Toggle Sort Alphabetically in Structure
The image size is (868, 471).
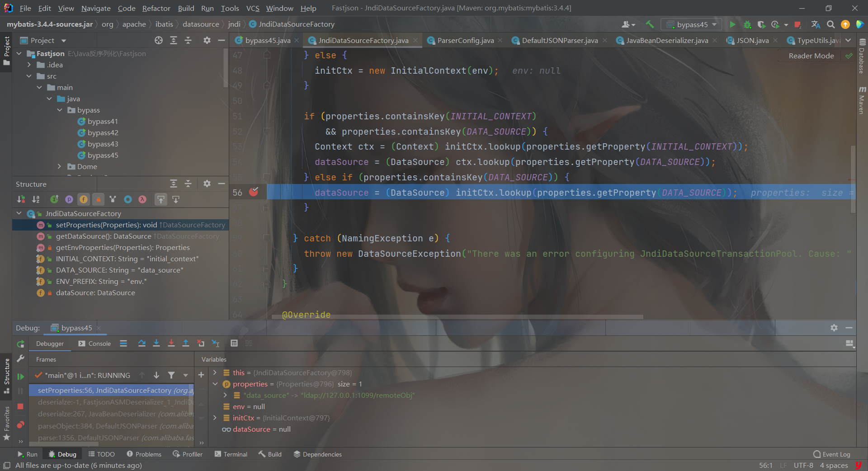[x=36, y=199]
